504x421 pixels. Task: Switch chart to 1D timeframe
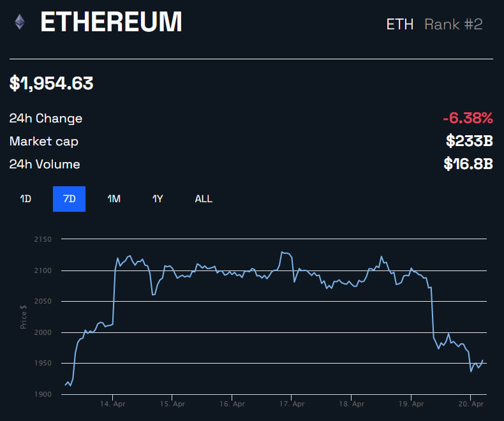26,199
